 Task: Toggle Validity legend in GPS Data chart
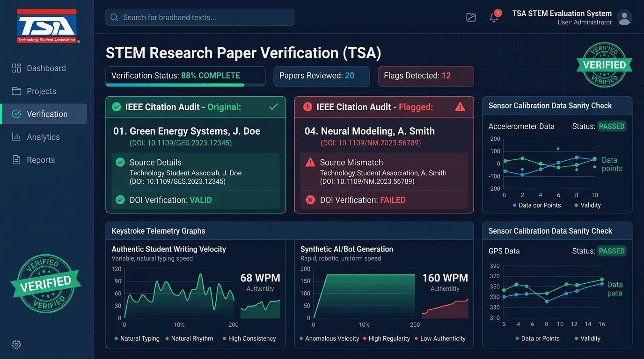coord(587,338)
